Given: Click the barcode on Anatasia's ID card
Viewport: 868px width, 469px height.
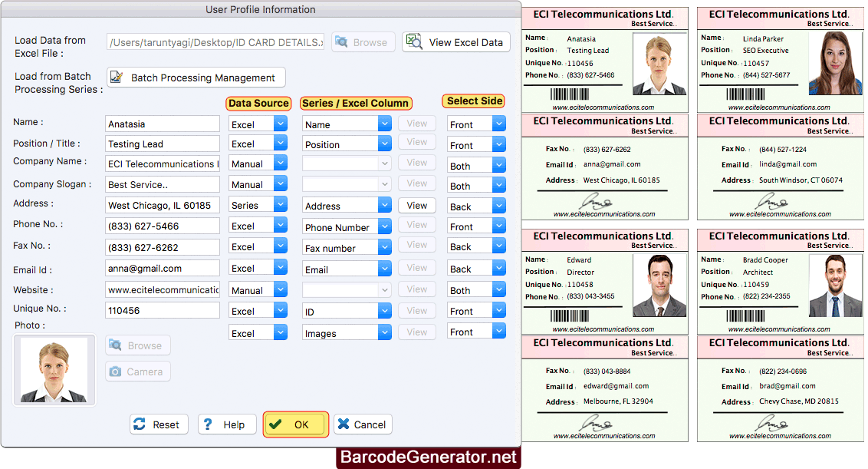Looking at the screenshot, I should 569,94.
